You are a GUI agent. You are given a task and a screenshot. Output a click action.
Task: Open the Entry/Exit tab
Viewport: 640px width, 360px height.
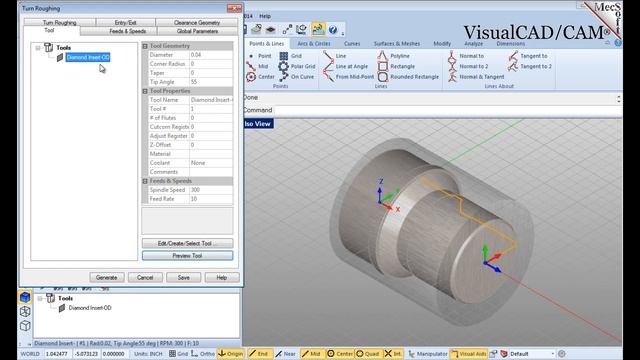point(125,22)
